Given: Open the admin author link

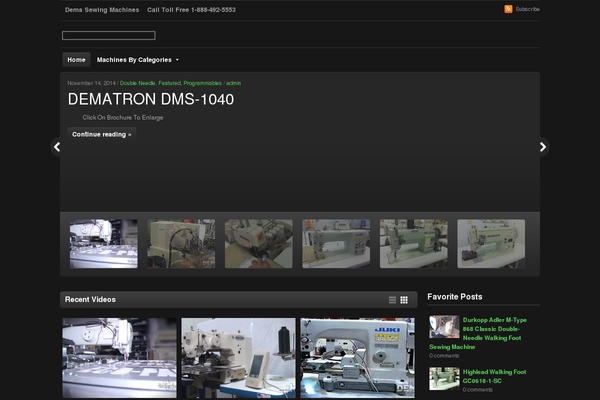Looking at the screenshot, I should [x=233, y=83].
